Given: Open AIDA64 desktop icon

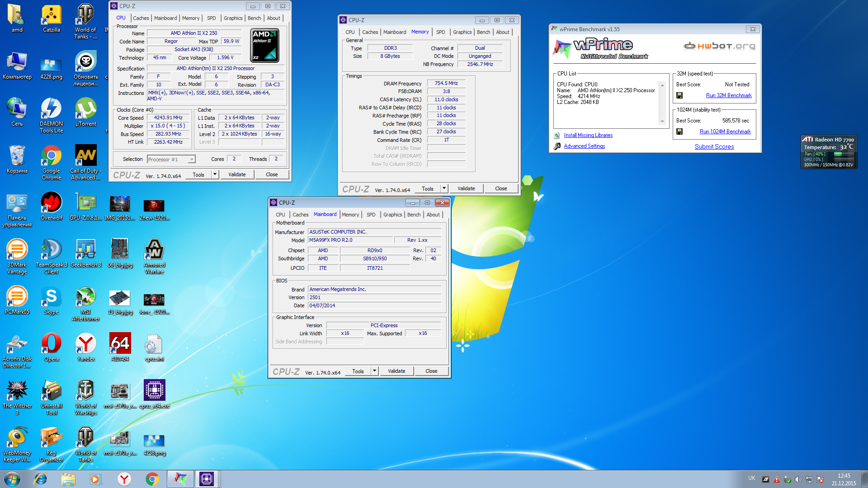Looking at the screenshot, I should pyautogui.click(x=120, y=347).
